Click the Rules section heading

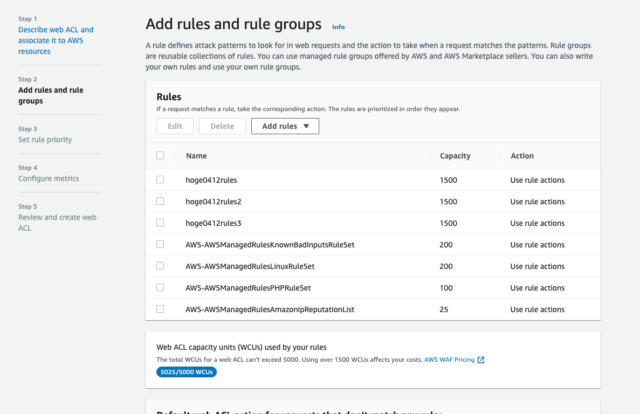coord(169,97)
